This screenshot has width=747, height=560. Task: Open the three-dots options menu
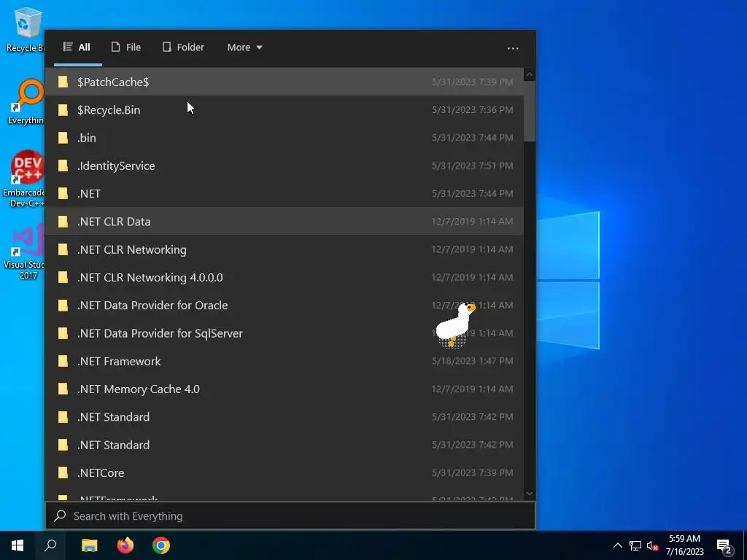coord(513,48)
